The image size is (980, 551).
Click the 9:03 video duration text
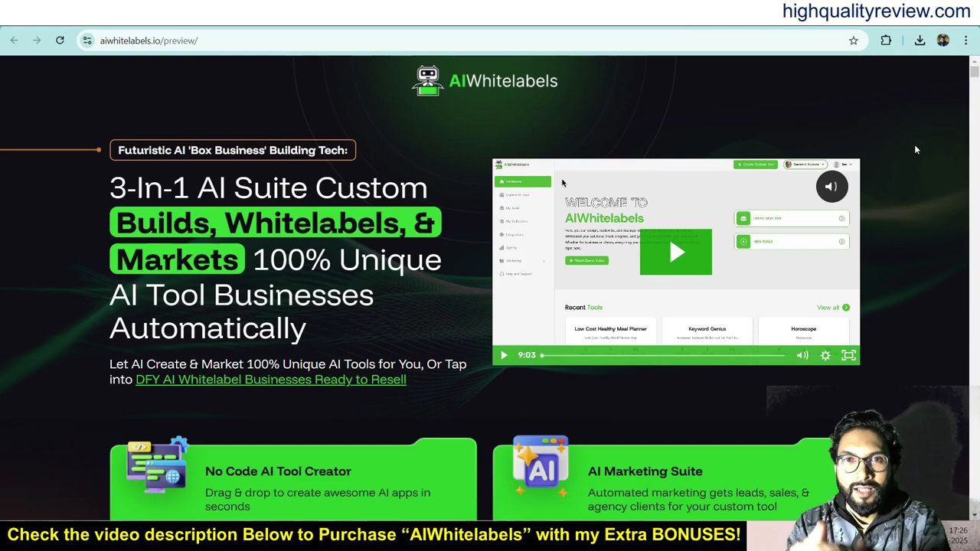[527, 355]
